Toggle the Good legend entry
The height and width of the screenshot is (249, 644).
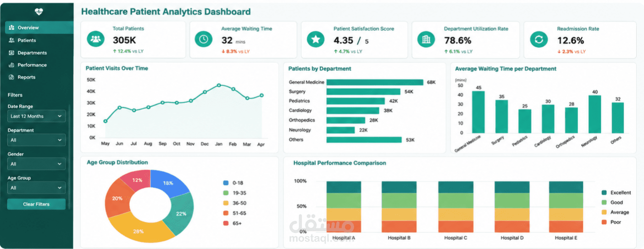tap(612, 203)
